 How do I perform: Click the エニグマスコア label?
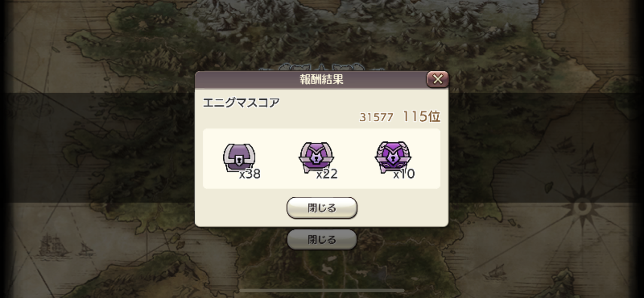pos(241,103)
